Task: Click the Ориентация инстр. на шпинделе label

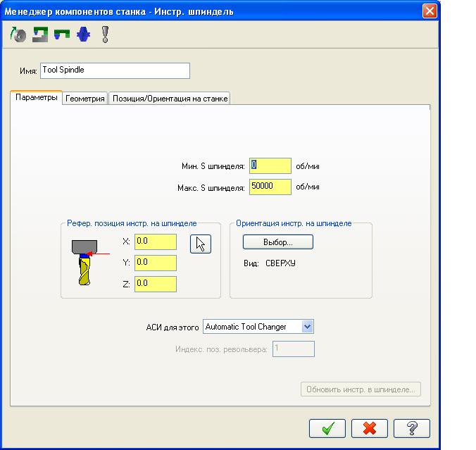Action: (294, 223)
